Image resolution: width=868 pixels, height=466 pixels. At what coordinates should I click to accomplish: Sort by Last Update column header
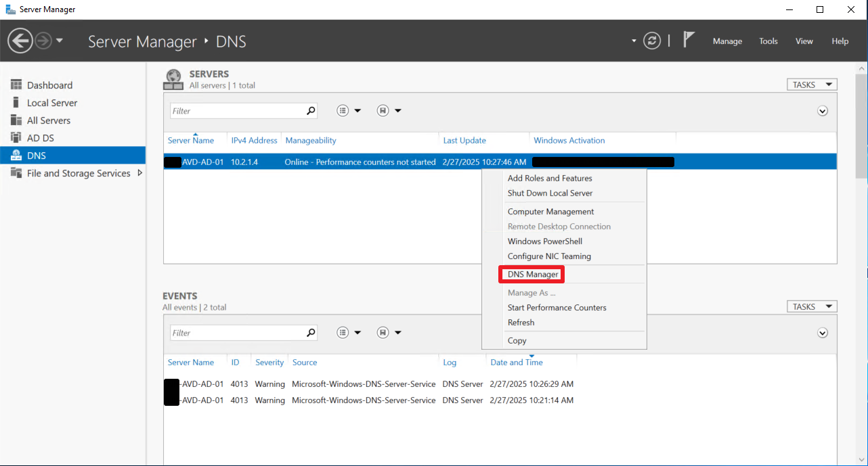464,141
